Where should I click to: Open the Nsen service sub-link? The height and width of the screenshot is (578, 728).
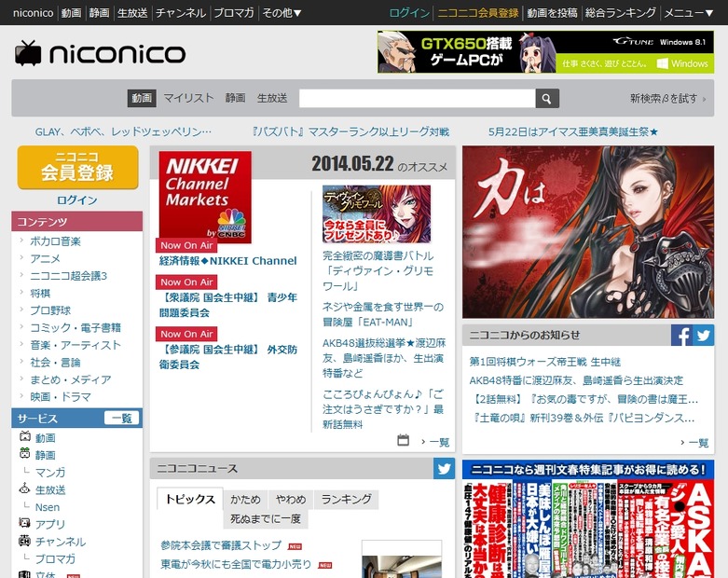[x=48, y=507]
